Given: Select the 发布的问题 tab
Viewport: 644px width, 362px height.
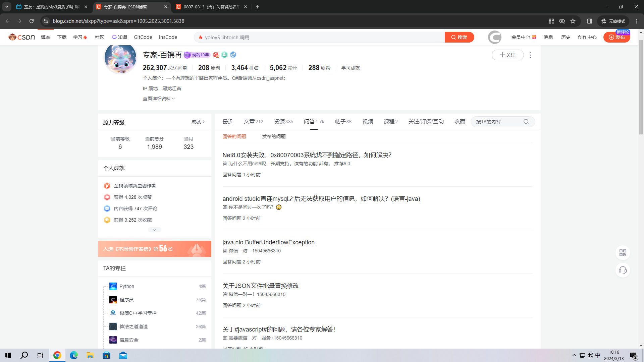Looking at the screenshot, I should click(274, 136).
